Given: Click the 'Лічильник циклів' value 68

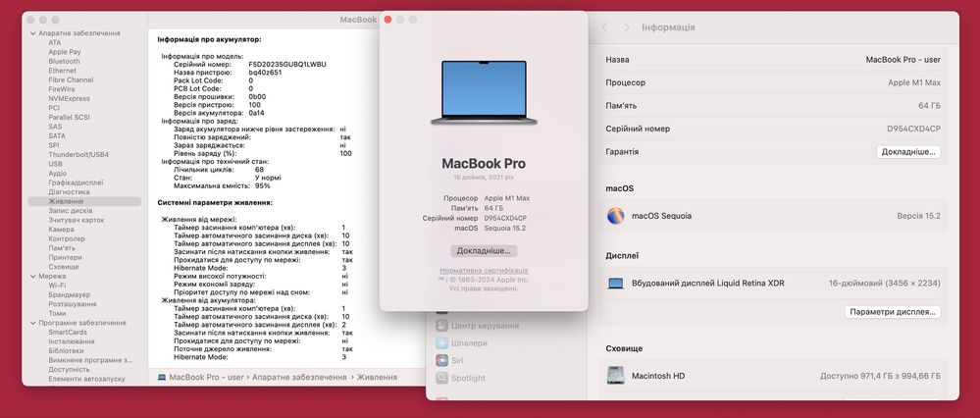Looking at the screenshot, I should [x=259, y=170].
